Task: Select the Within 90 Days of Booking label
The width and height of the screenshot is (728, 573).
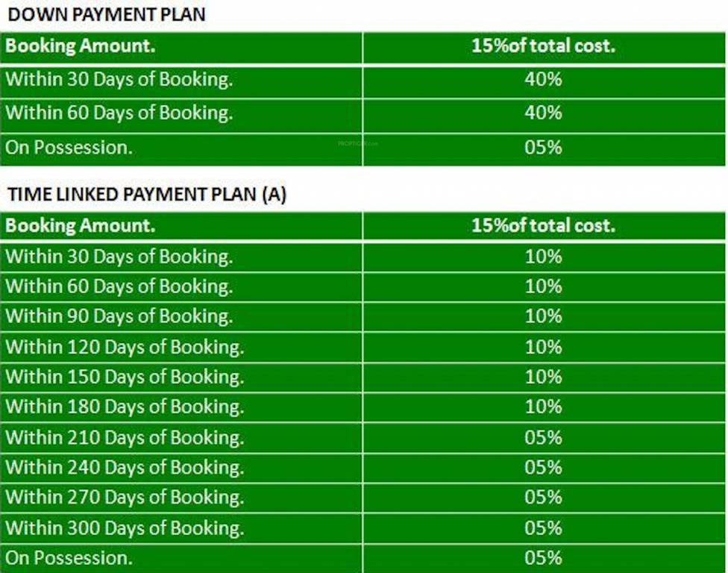Action: pos(119,316)
